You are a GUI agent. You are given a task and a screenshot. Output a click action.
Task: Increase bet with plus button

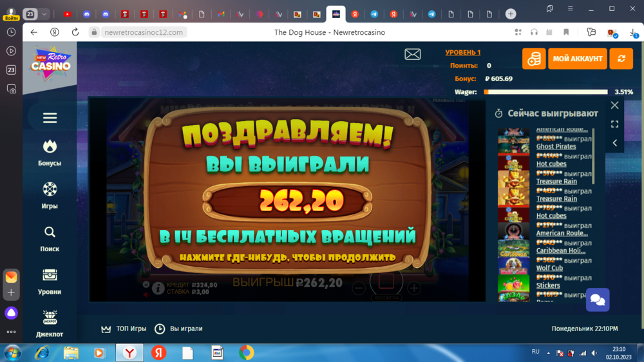(414, 289)
